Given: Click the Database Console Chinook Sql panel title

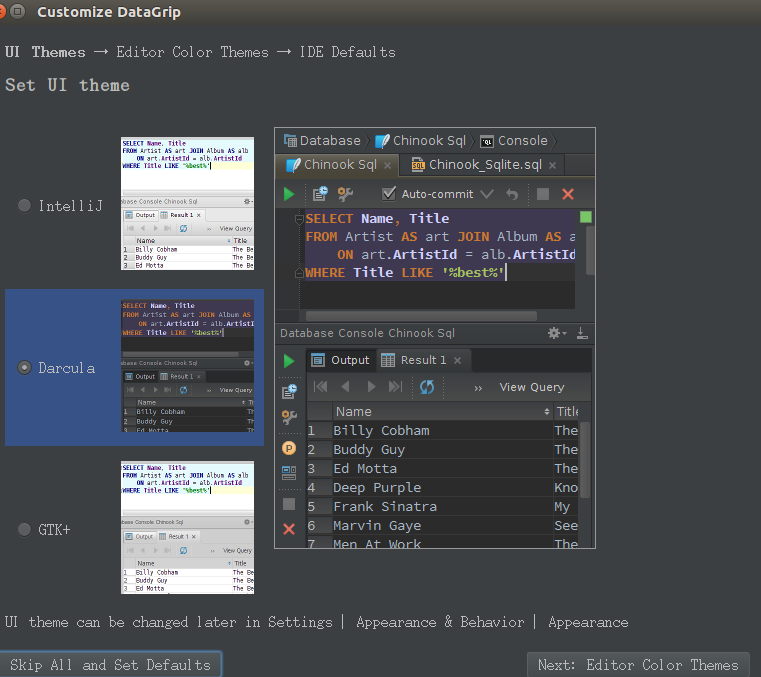Looking at the screenshot, I should (367, 333).
